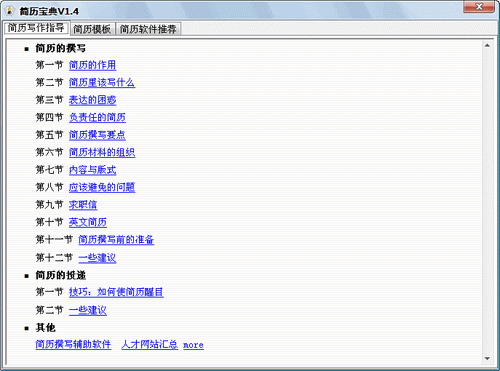Open the 简历撰写辅助软件 link
The image size is (500, 371).
[x=73, y=344]
